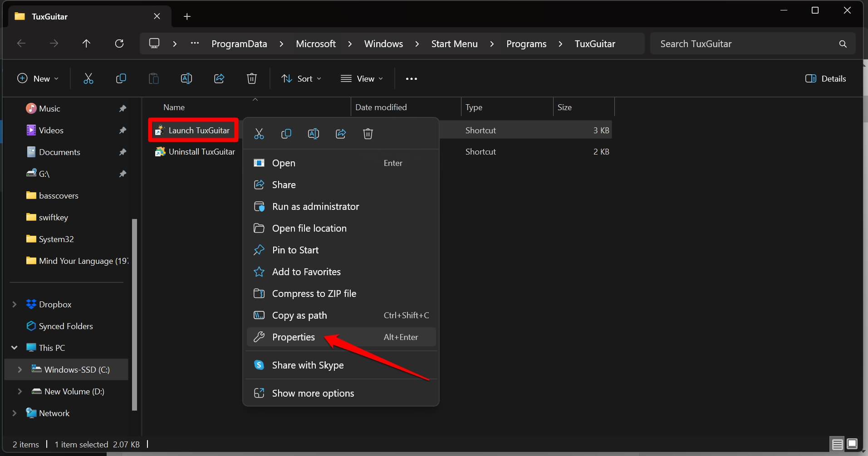Viewport: 868px width, 456px height.
Task: Click the Copy icon in the toolbar
Action: point(121,79)
